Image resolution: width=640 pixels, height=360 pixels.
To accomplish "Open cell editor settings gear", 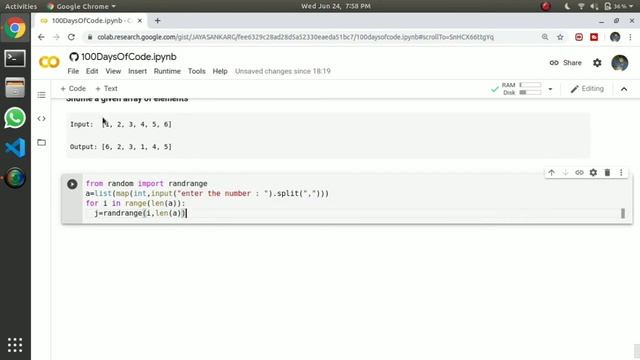I will (593, 173).
